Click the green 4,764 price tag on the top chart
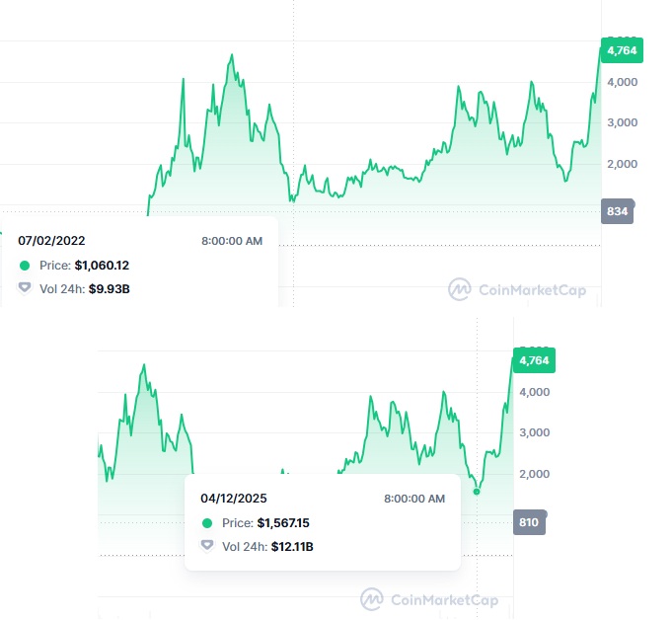 pos(621,50)
